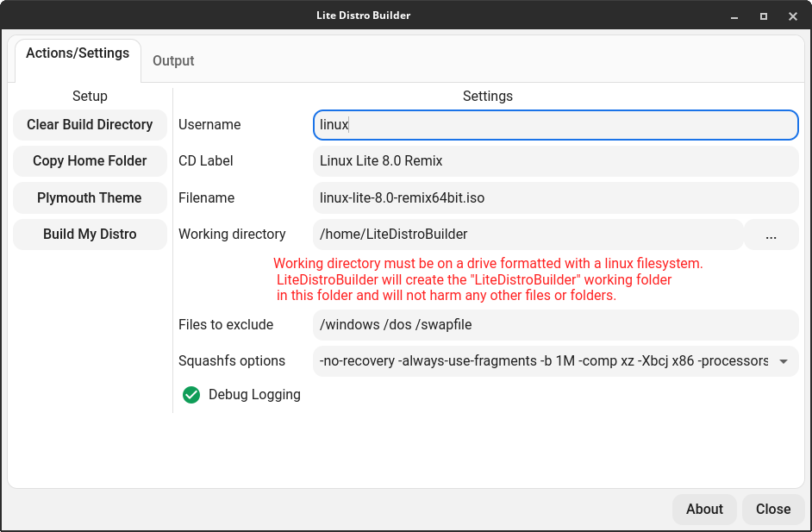The image size is (812, 532).
Task: Click the Files to exclude field
Action: pyautogui.click(x=556, y=325)
